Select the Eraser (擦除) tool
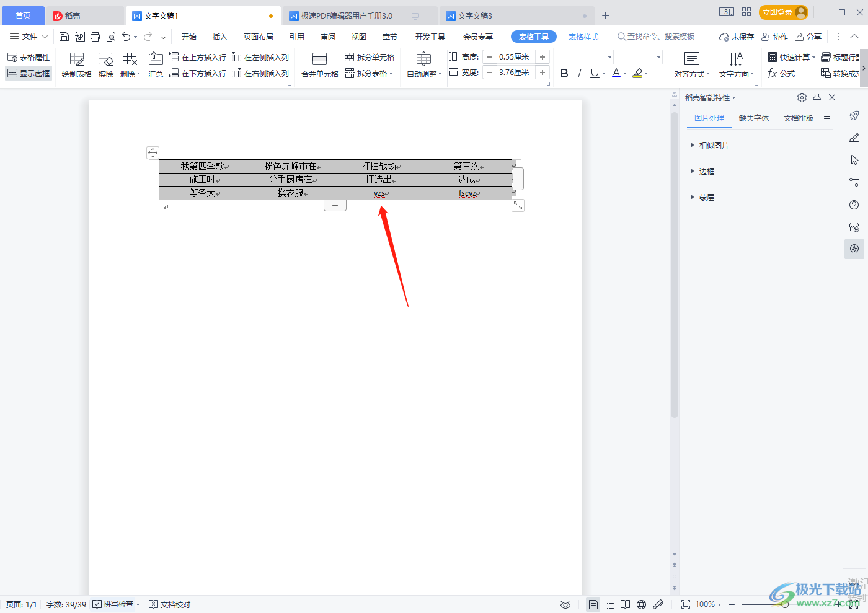 (106, 65)
